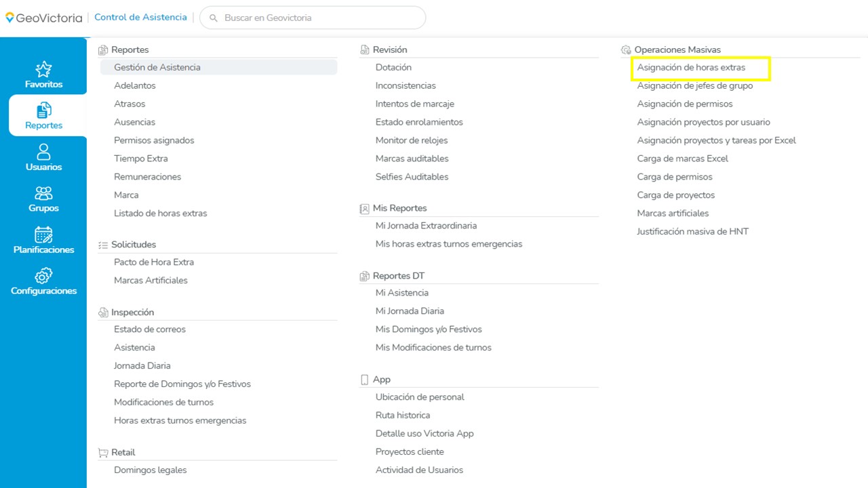Open Gestión de Asistencia report
Viewport: 868px width, 488px height.
[157, 68]
